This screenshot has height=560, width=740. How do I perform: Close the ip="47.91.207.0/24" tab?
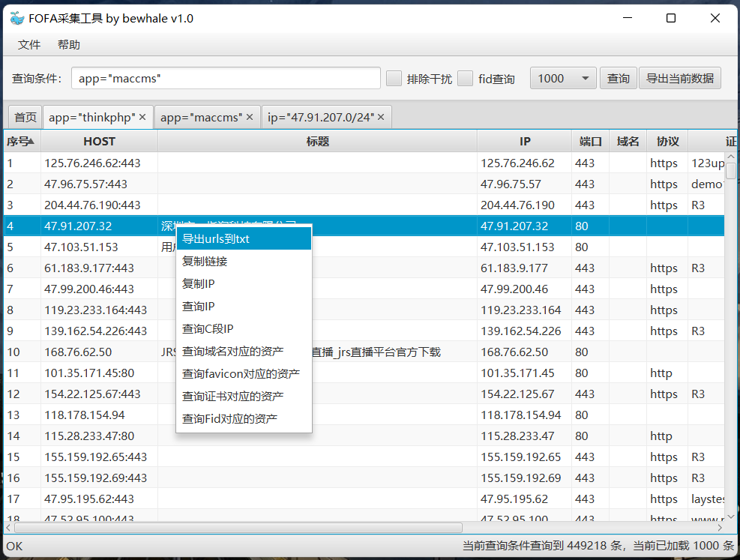point(380,117)
